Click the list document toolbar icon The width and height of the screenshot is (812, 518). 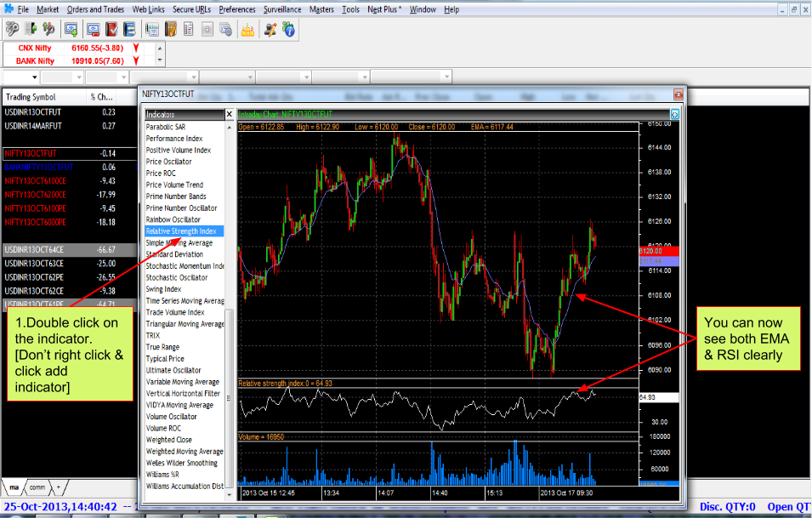point(189,30)
